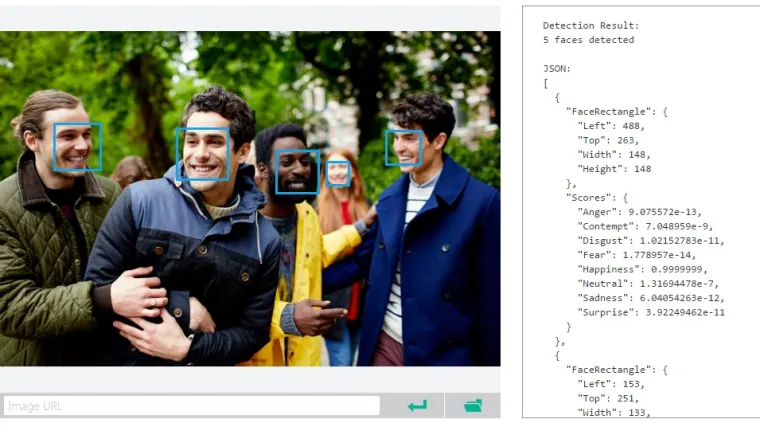Select the line '"Width": 133,'

click(x=614, y=412)
